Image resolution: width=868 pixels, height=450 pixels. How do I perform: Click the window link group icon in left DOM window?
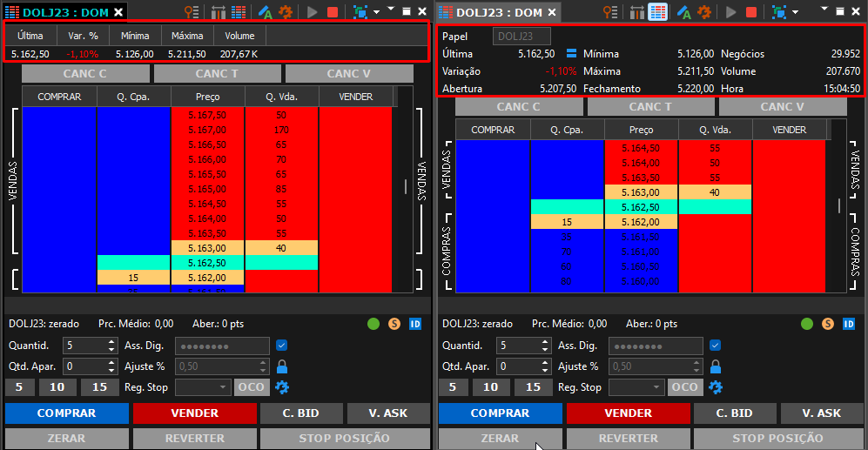click(360, 11)
